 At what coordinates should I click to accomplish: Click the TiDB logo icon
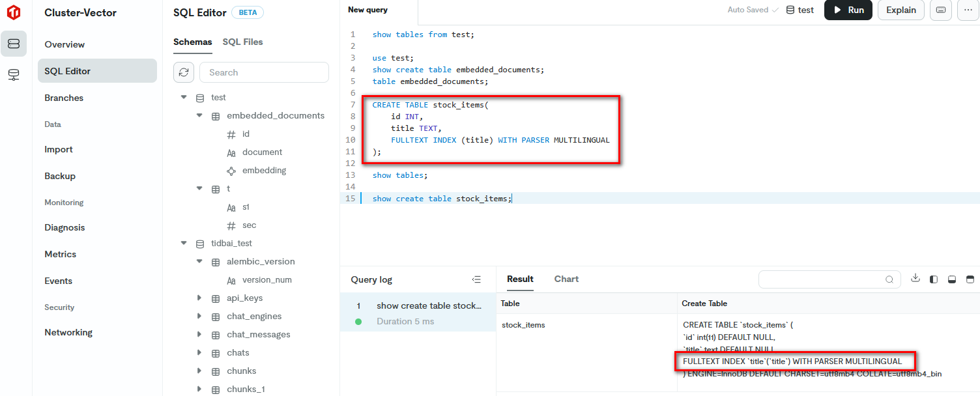click(14, 12)
